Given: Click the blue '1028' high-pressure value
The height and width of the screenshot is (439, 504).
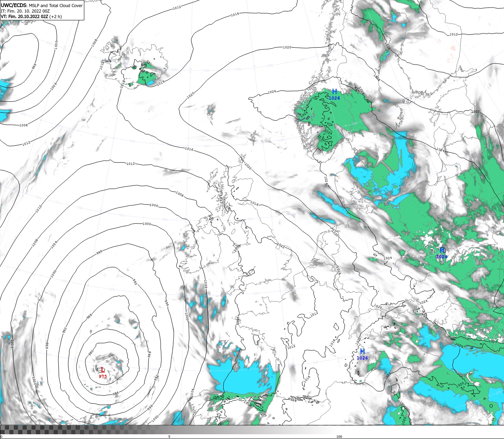Looking at the screenshot, I should click(442, 257).
